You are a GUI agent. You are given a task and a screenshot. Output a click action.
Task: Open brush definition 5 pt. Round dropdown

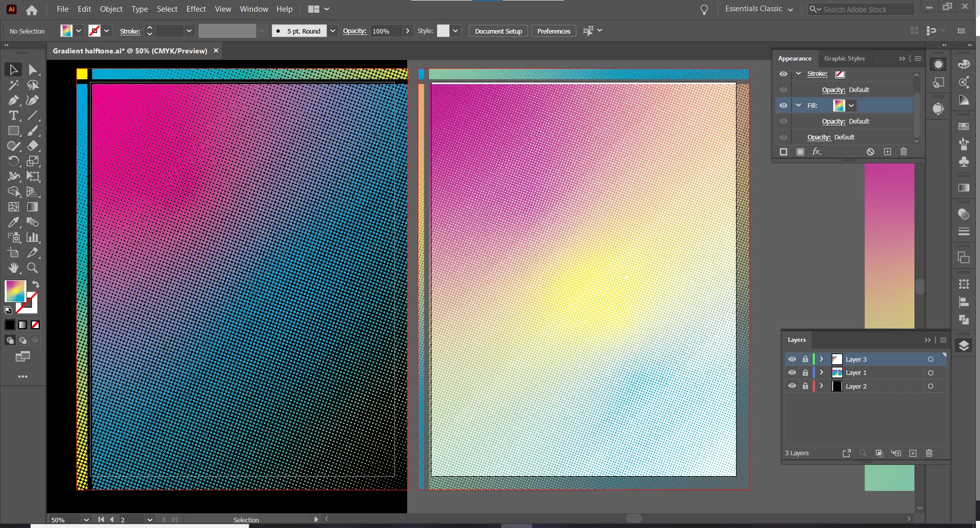(x=332, y=31)
